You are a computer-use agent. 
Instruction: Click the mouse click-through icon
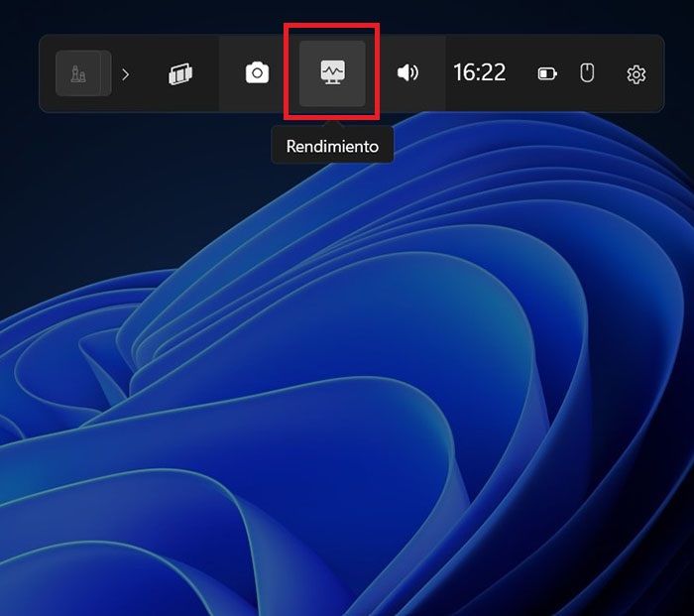point(587,72)
